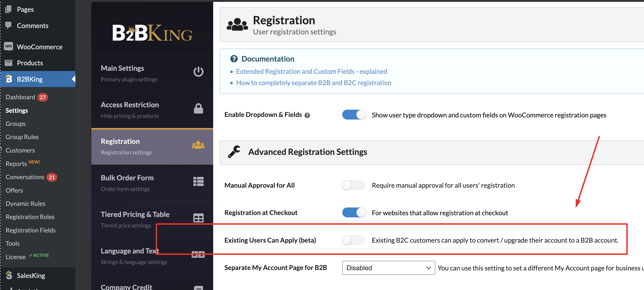The width and height of the screenshot is (644, 290).
Task: Go to Dynamic Rules submenu item
Action: (25, 203)
